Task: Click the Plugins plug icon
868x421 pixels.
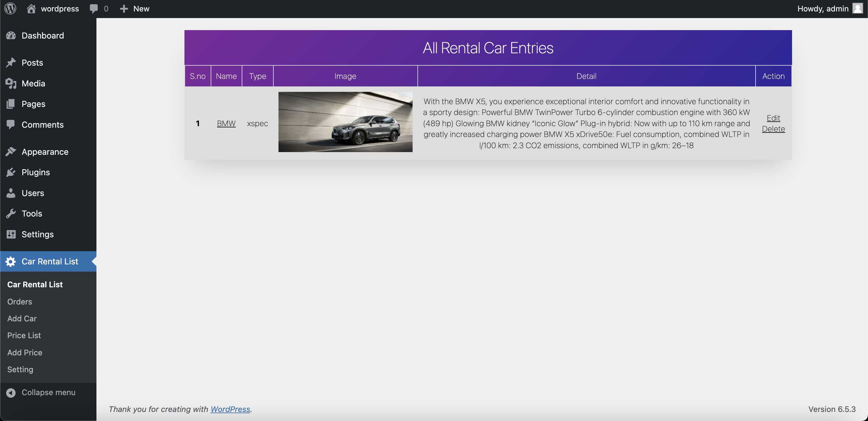Action: [x=11, y=173]
